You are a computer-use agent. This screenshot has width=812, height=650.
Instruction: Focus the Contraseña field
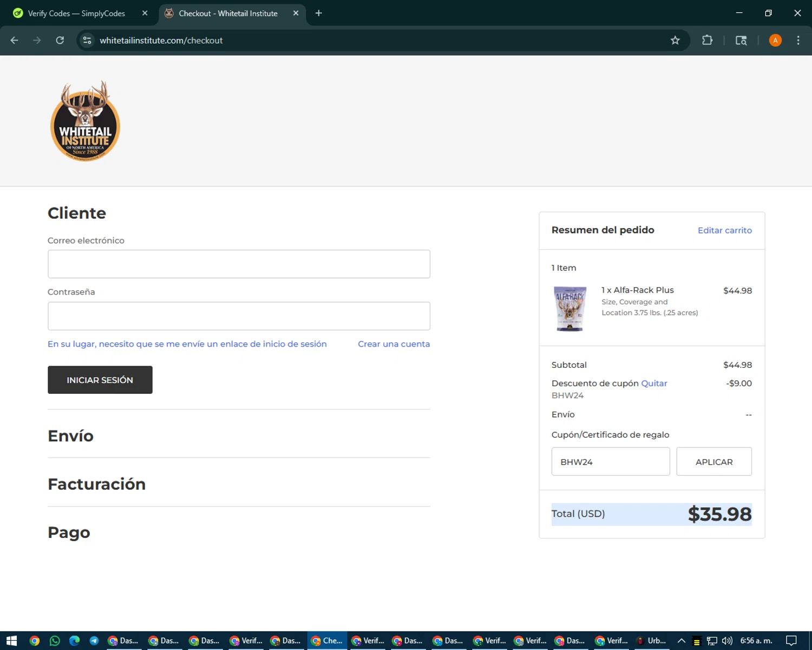(x=239, y=316)
